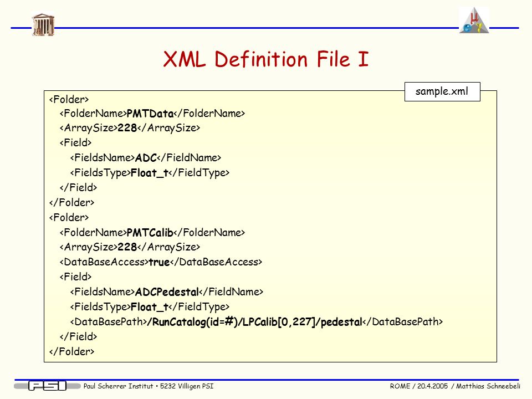Select the bold 'ADCPedestal' field name
This screenshot has height=399, width=532.
pyautogui.click(x=167, y=292)
